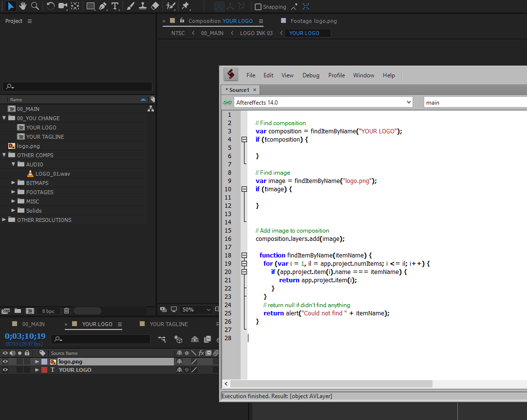
Task: Select the Hand tool
Action: (x=23, y=6)
